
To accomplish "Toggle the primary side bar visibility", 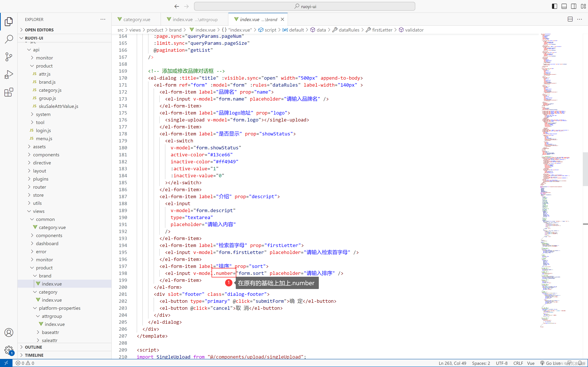I will click(554, 6).
